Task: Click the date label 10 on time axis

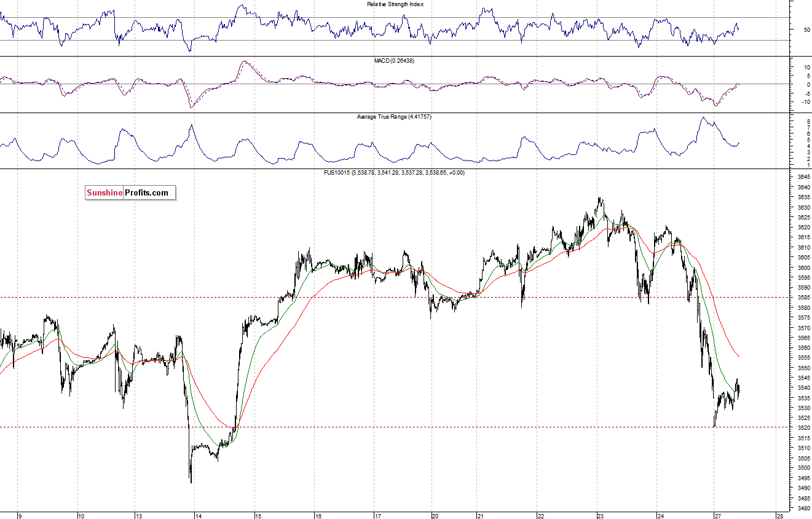Action: point(82,516)
